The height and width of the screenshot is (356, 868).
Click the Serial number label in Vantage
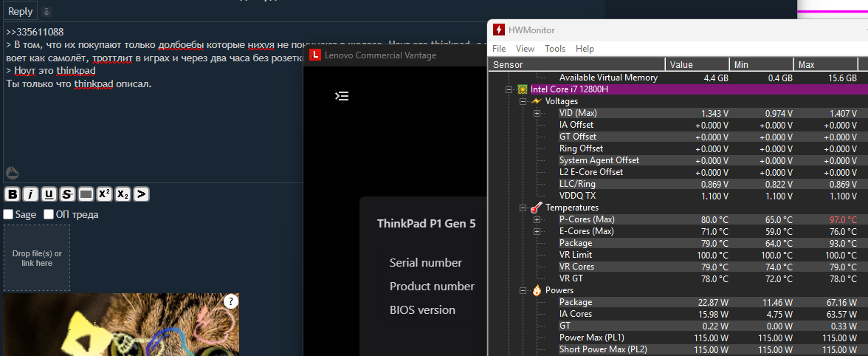(x=426, y=262)
